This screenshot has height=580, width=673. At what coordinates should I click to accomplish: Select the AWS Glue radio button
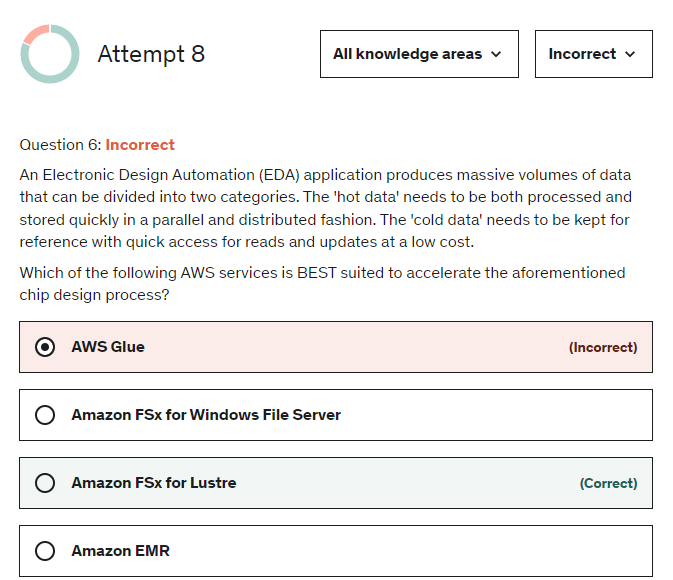point(45,347)
